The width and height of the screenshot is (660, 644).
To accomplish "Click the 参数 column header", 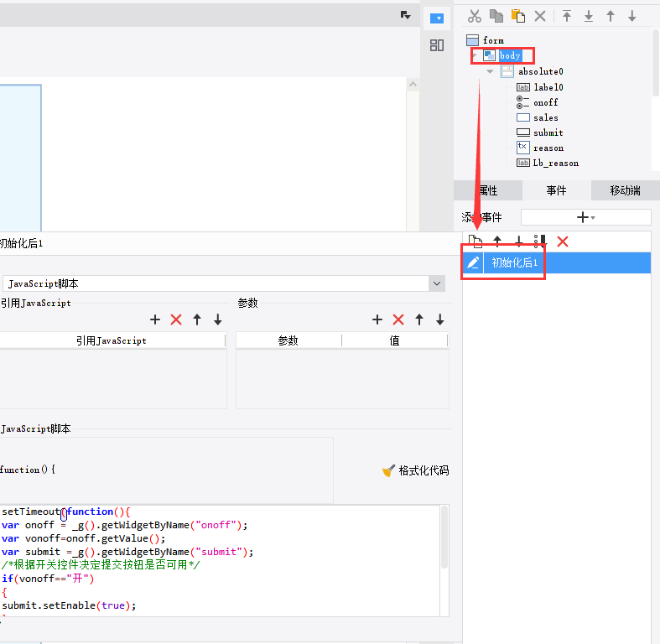I will pos(288,340).
